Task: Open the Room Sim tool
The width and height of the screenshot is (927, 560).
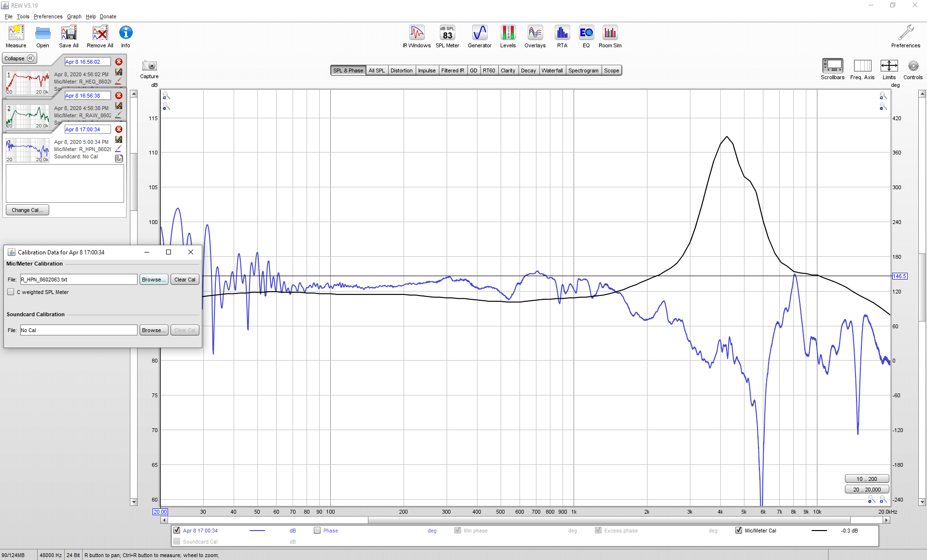Action: (610, 37)
